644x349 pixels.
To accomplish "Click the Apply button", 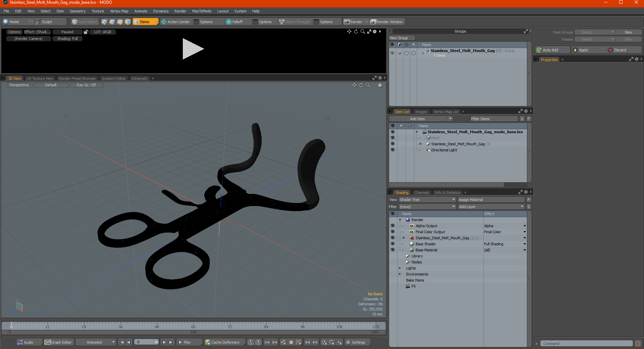I will point(589,50).
